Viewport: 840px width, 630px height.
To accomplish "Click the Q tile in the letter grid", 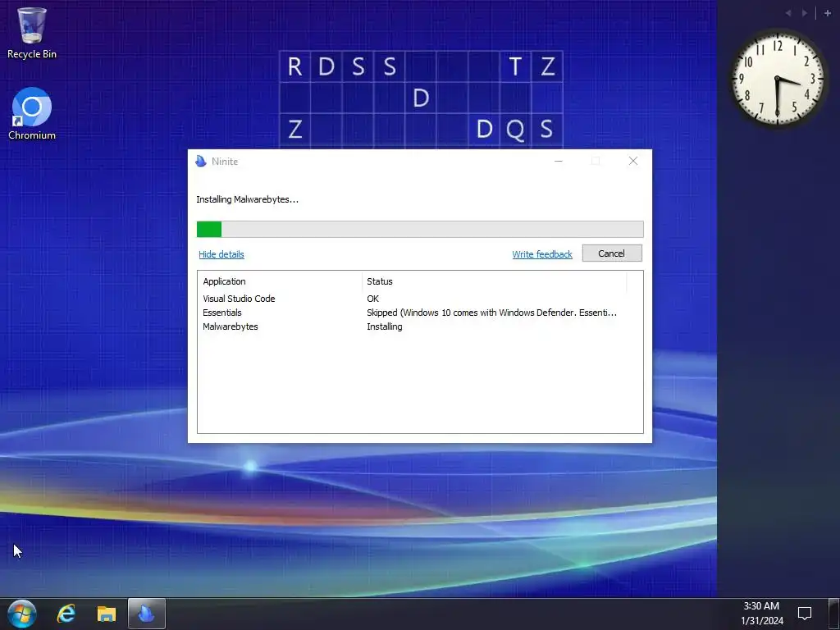I will pyautogui.click(x=515, y=129).
